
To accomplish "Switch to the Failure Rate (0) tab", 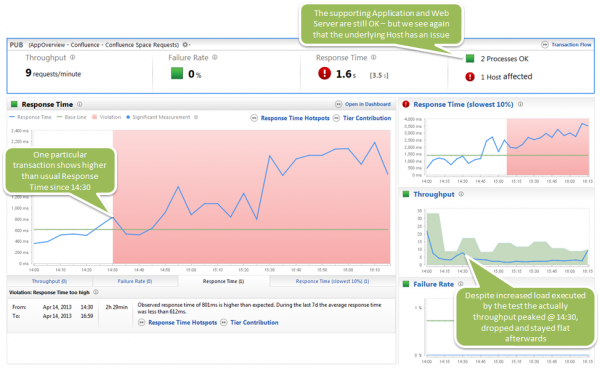I will tap(135, 281).
